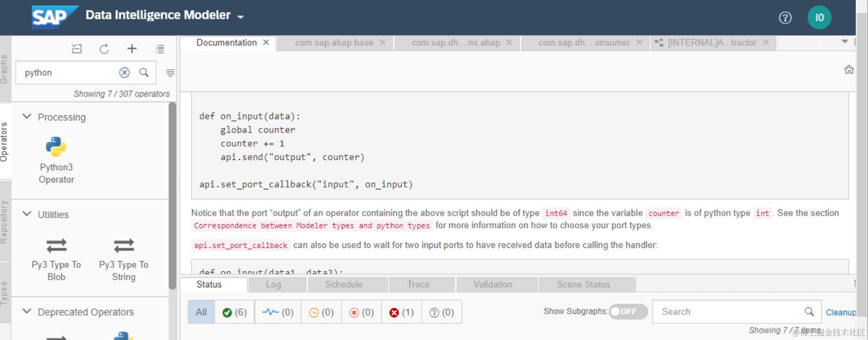
Task: Close the Documentation tab
Action: coord(266,43)
